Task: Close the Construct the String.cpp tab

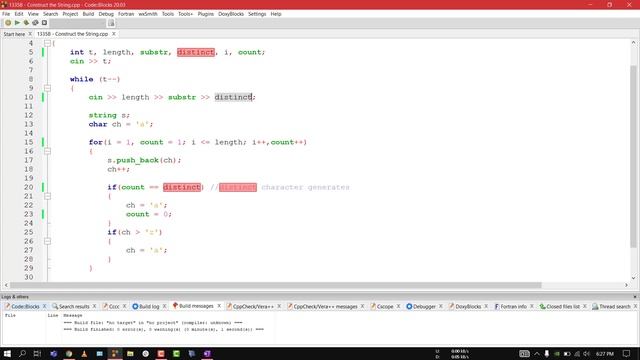Action: coord(114,34)
